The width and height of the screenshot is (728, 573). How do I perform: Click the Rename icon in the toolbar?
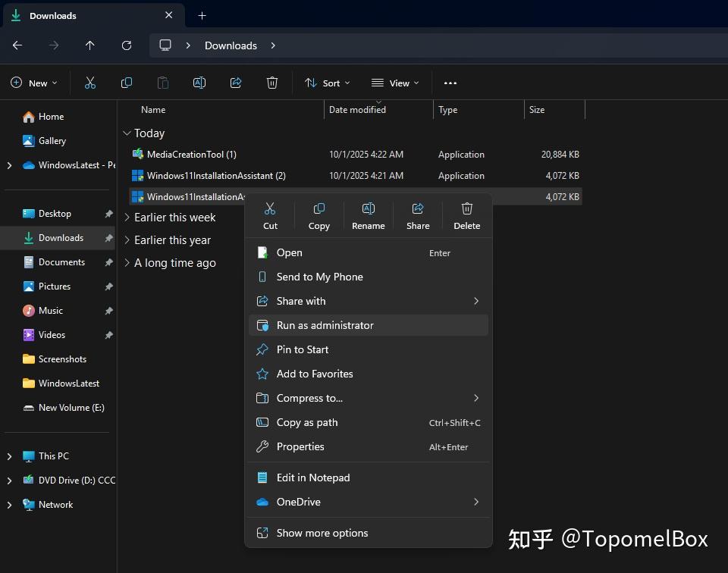click(199, 83)
